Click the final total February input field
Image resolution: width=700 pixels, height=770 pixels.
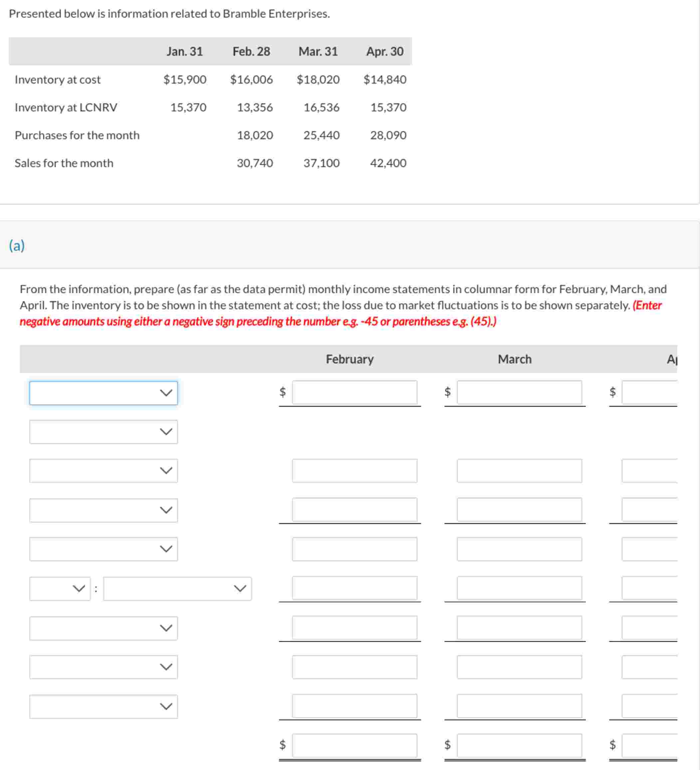pos(354,745)
